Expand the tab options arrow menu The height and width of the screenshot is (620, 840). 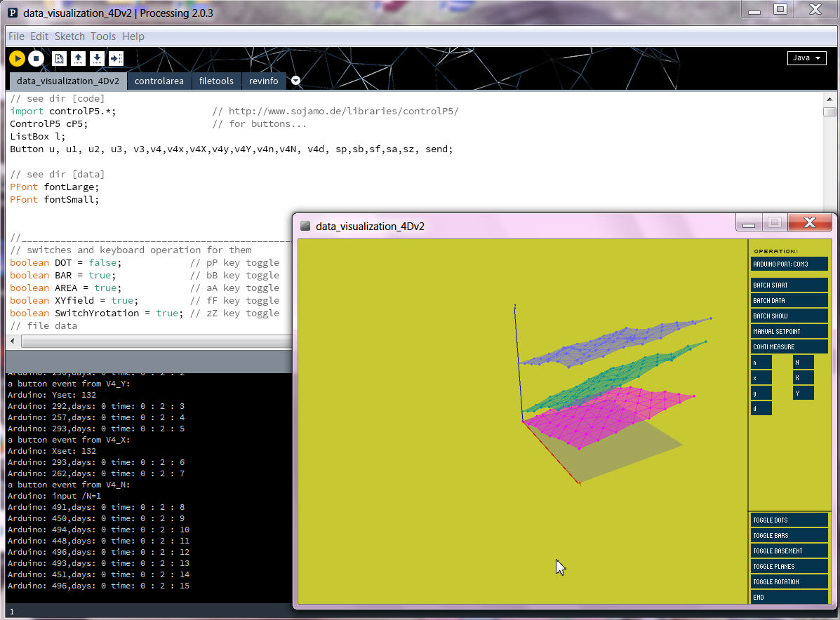[x=295, y=81]
